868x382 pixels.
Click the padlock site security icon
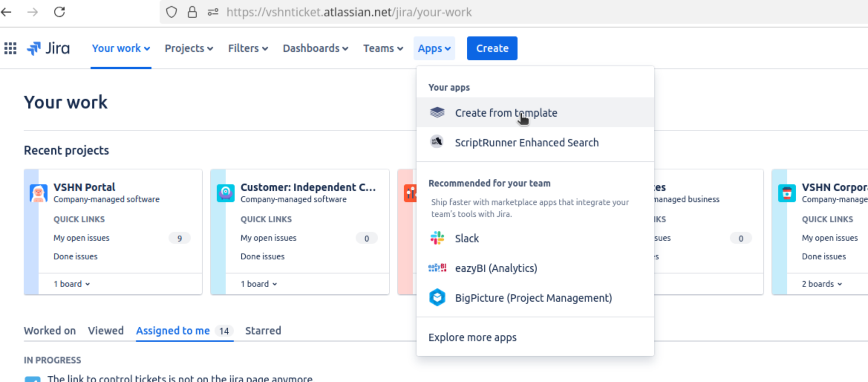(192, 12)
